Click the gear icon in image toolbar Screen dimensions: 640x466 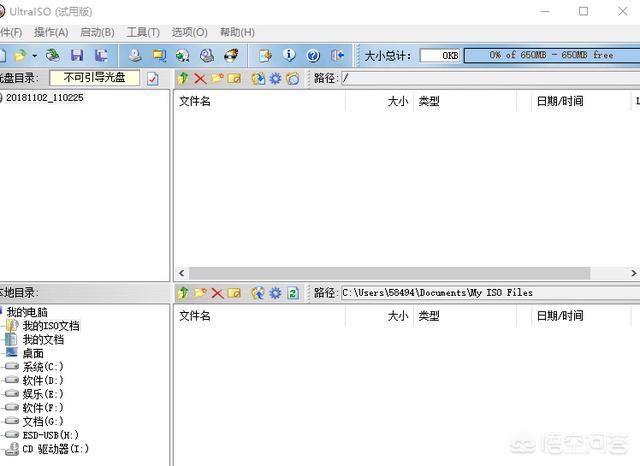pos(276,78)
